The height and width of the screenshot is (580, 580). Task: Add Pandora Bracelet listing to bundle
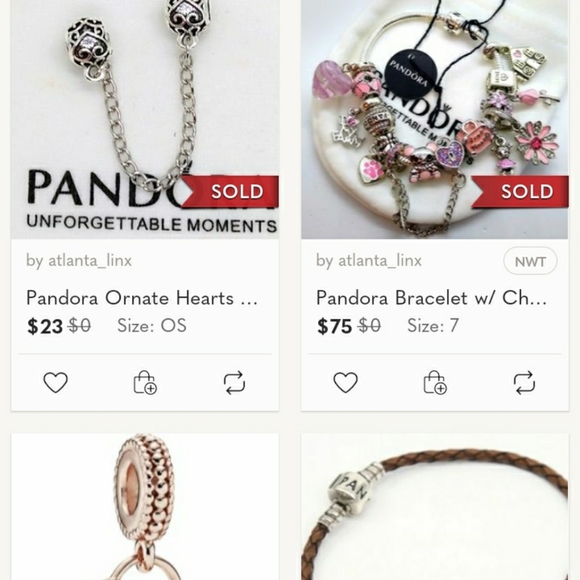coord(435,382)
